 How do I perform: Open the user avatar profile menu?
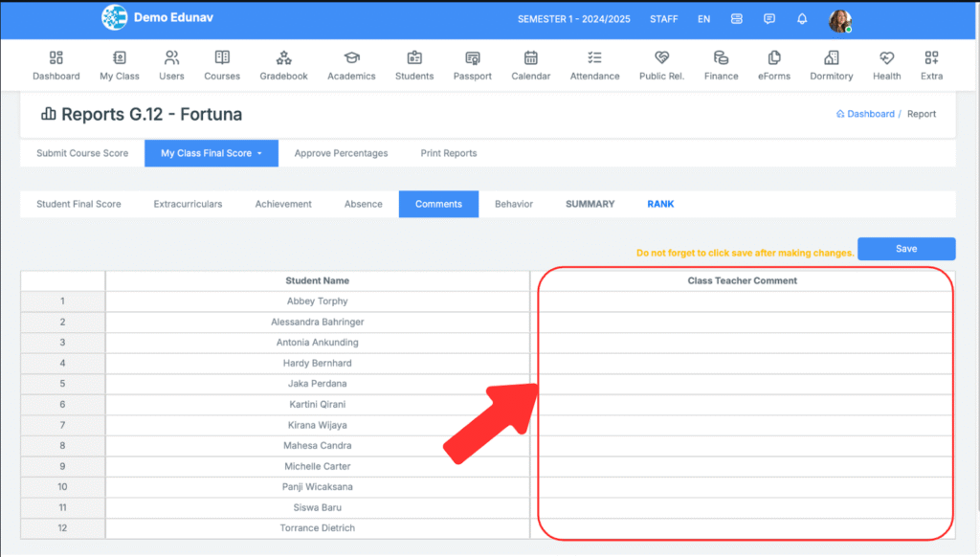tap(839, 20)
